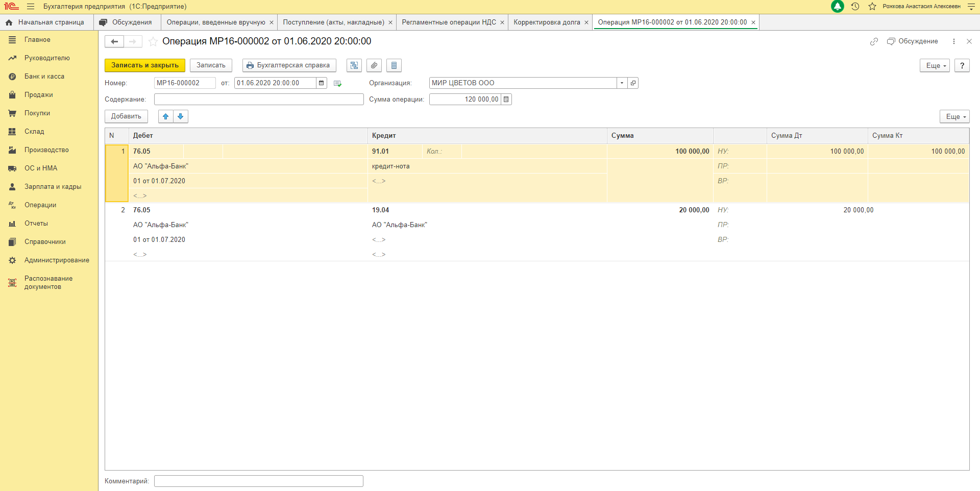Screen dimensions: 980x491
Task: Open Покупки section in sidebar
Action: (49, 113)
